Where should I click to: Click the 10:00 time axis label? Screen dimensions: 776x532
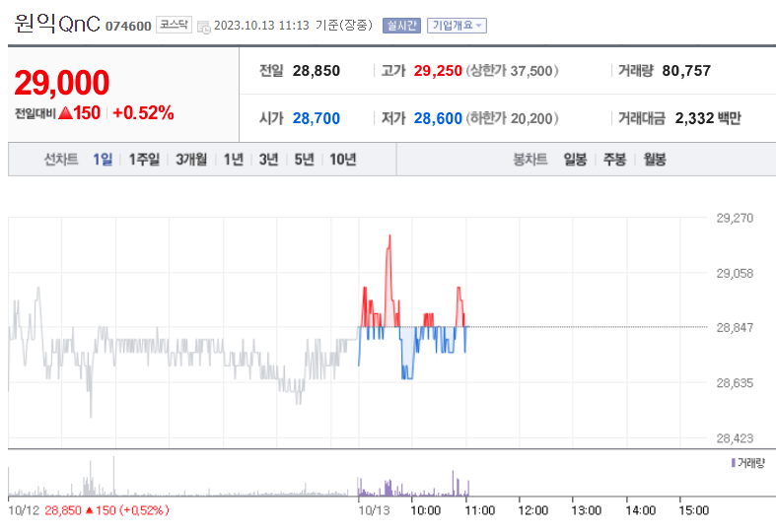(x=426, y=510)
